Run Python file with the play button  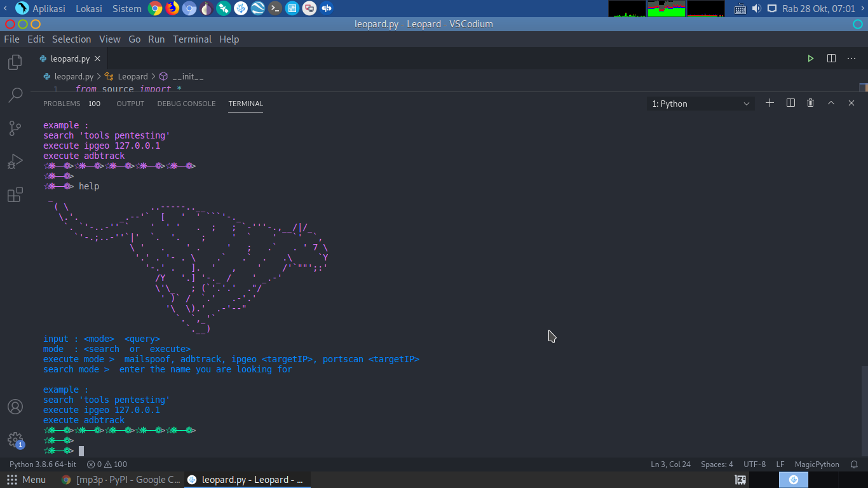point(810,58)
